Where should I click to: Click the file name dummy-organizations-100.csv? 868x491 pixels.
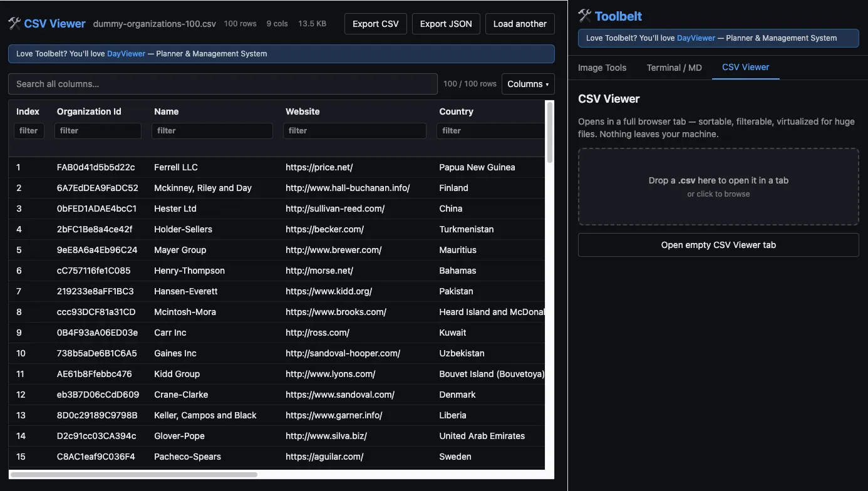155,24
